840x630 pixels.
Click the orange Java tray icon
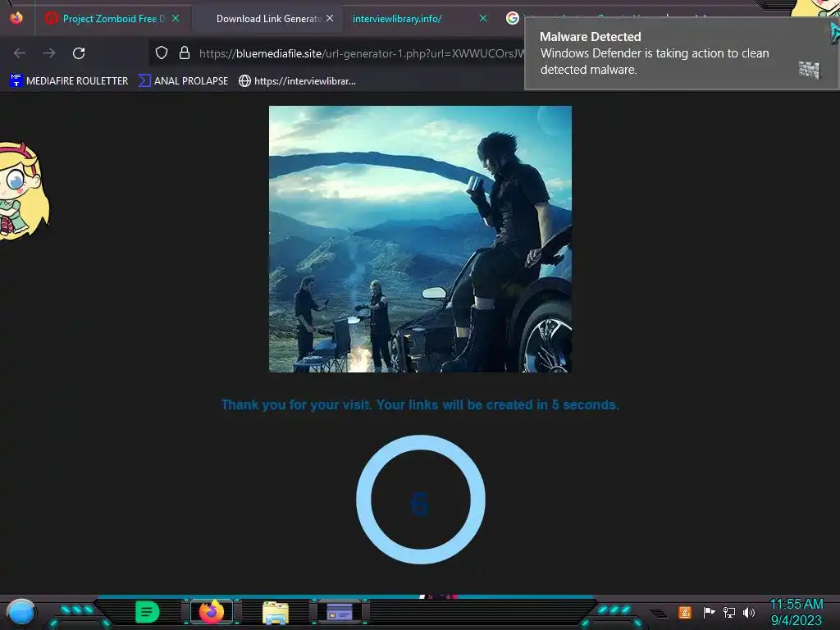click(x=685, y=612)
